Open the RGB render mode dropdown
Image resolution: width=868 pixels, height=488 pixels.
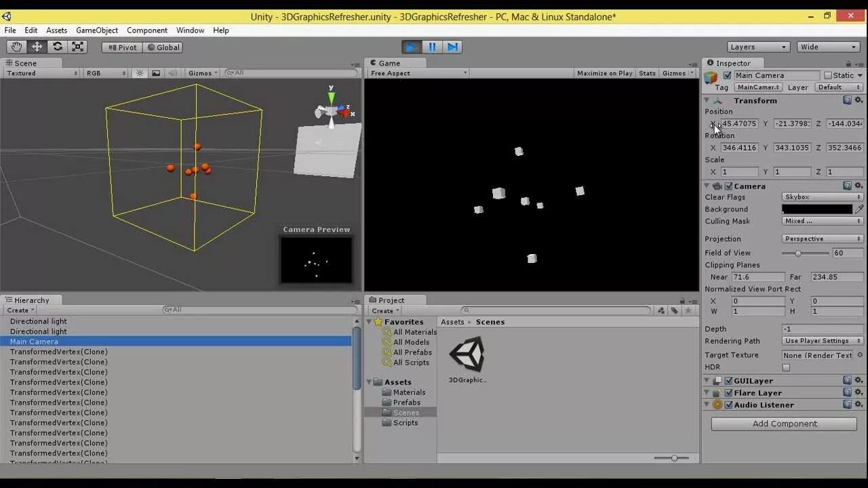pyautogui.click(x=106, y=73)
